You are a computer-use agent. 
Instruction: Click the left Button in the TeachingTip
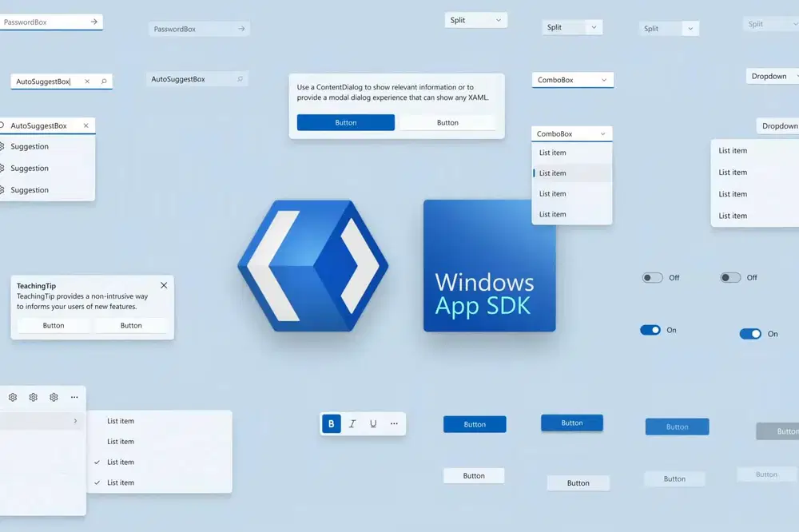click(x=53, y=325)
